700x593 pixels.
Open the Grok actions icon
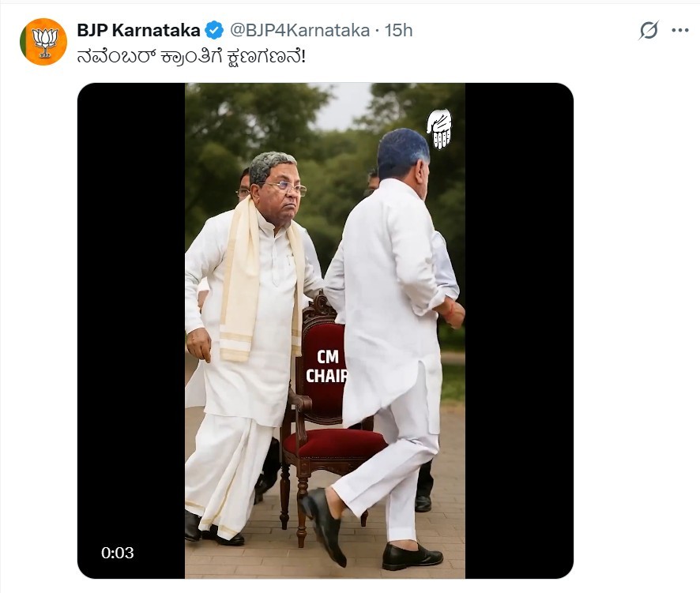[x=649, y=31]
